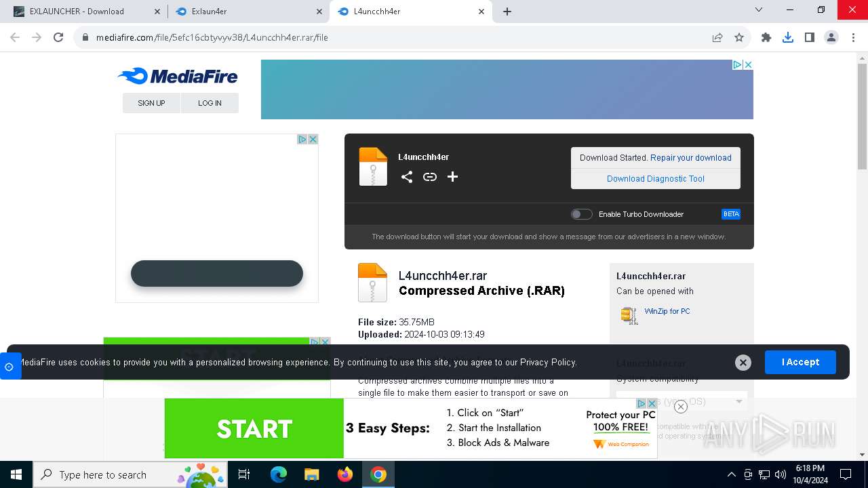Dismiss the cookie notice with X icon

(x=743, y=363)
